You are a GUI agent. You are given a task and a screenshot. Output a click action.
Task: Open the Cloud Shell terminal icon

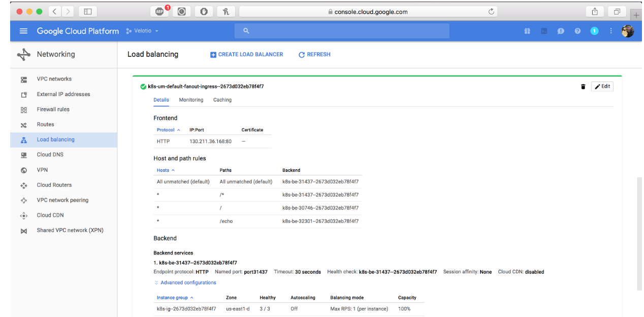tap(544, 31)
